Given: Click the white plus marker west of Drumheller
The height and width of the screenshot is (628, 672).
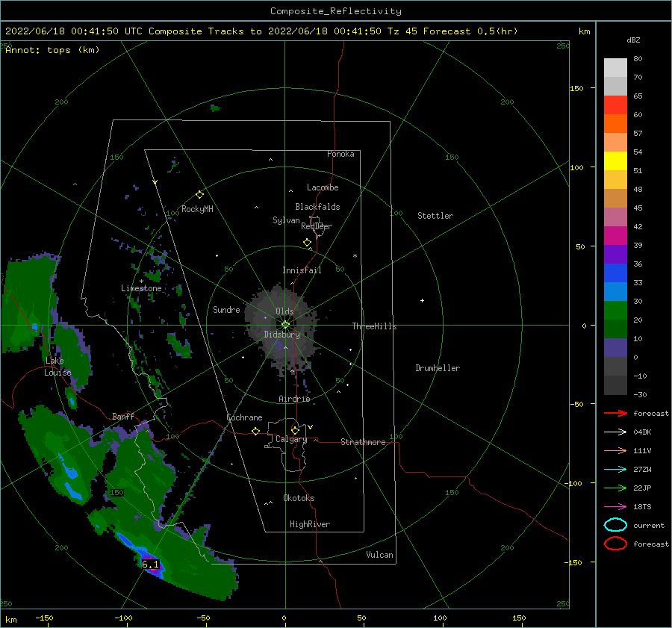Looking at the screenshot, I should click(x=422, y=300).
